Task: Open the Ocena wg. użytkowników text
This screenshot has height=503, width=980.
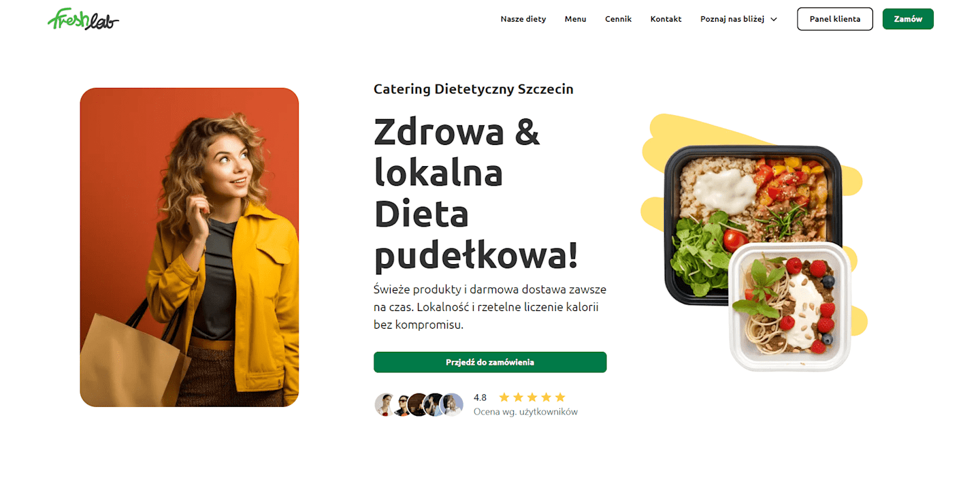Action: [x=525, y=412]
